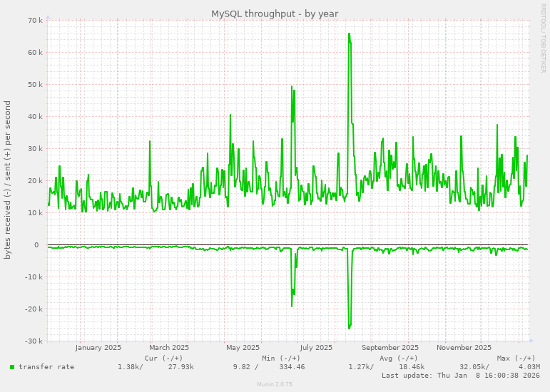Click the '50 k' y-axis label

click(36, 84)
